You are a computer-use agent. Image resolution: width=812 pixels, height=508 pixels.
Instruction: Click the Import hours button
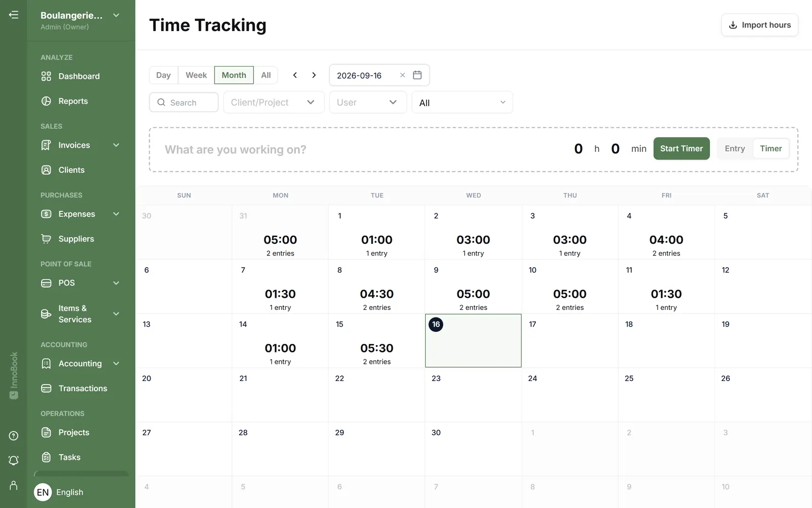point(760,25)
